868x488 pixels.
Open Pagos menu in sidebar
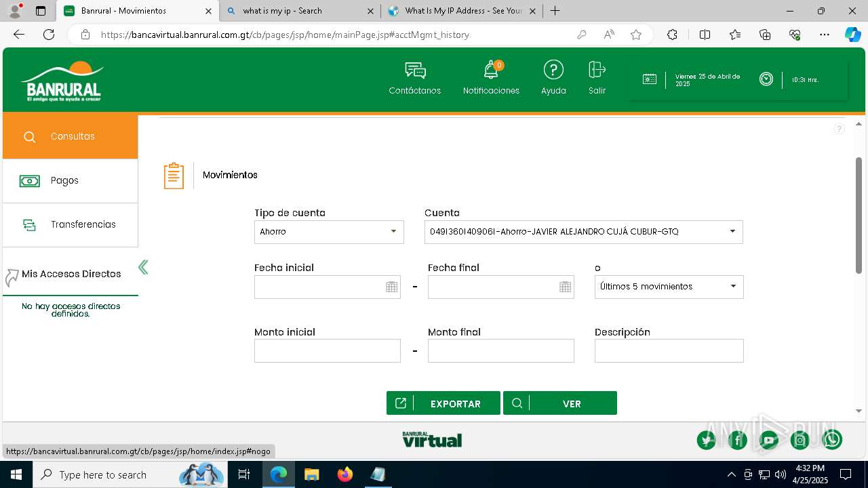pos(71,181)
